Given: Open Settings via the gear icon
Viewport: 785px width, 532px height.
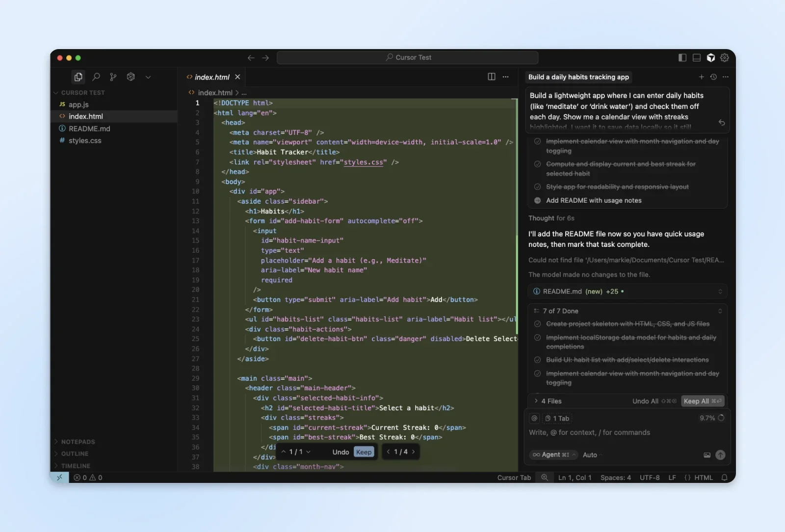Looking at the screenshot, I should [725, 57].
